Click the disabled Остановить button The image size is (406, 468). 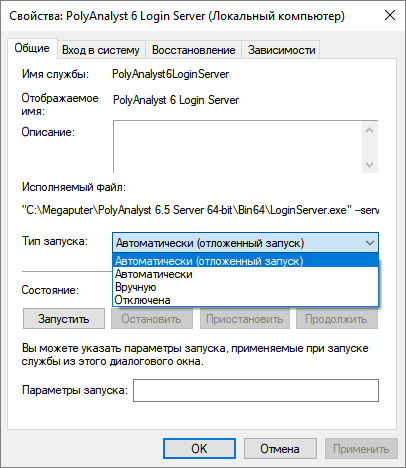[152, 319]
